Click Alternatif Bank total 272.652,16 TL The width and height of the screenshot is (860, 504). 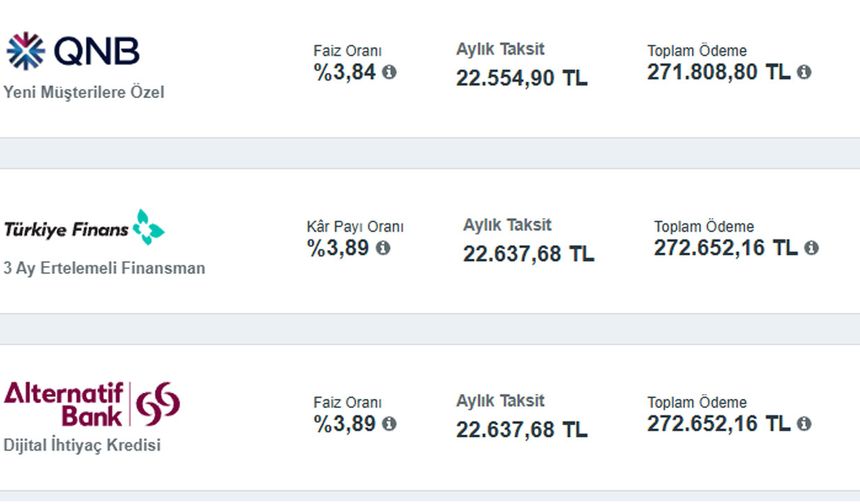[718, 424]
